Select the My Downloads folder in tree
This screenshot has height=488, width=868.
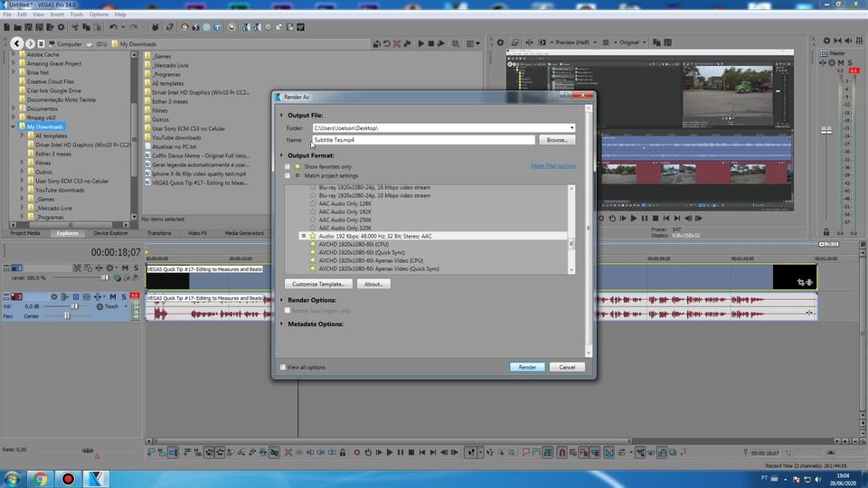[45, 127]
